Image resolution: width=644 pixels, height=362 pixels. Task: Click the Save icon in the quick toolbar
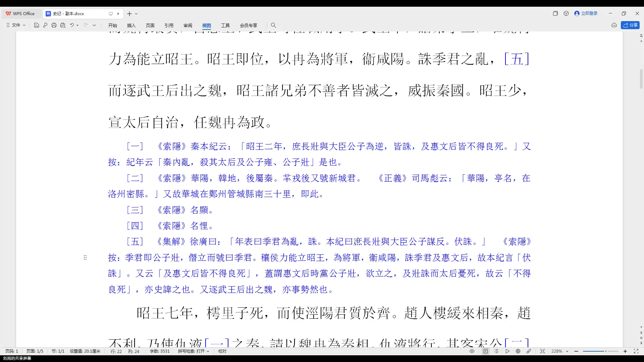click(x=37, y=25)
